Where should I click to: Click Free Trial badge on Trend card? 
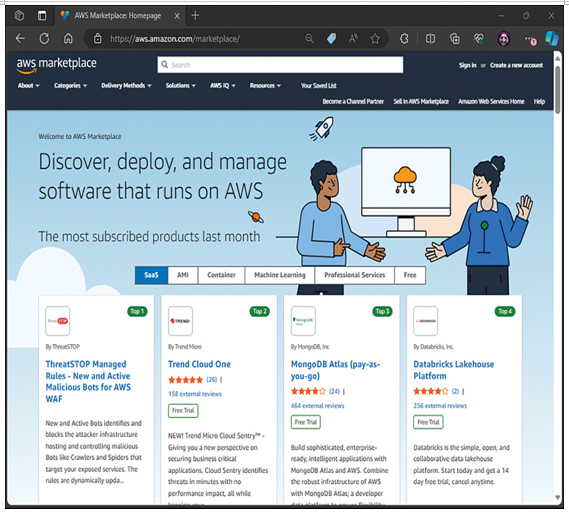(183, 411)
